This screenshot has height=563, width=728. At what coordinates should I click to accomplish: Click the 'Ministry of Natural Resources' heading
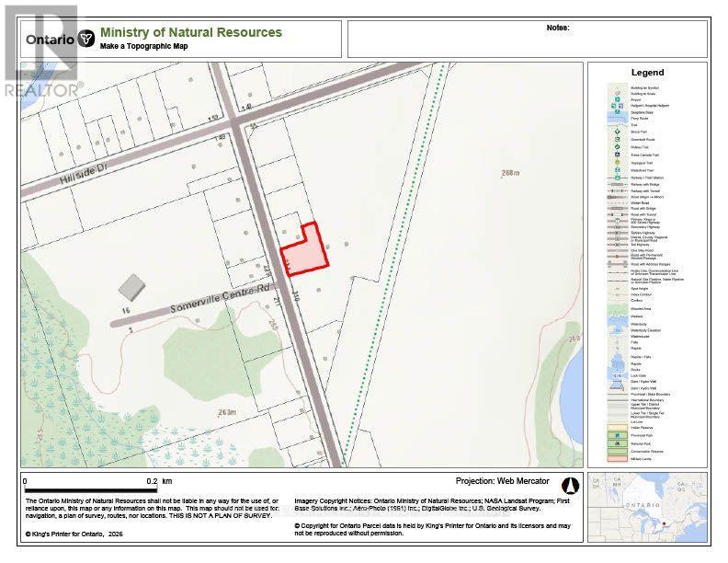[191, 32]
